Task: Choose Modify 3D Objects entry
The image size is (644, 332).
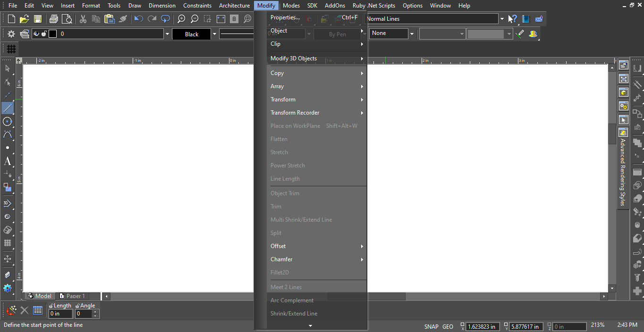Action: click(x=317, y=58)
